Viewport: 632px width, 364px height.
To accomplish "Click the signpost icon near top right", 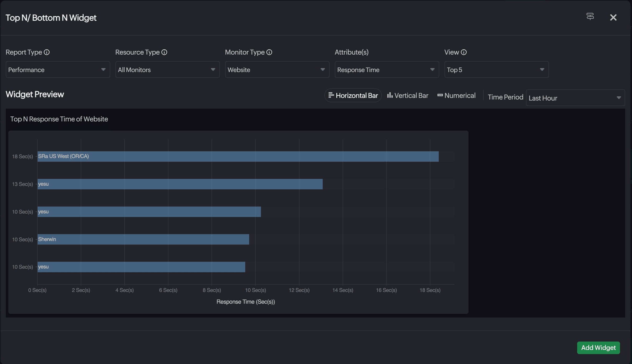I will [590, 17].
